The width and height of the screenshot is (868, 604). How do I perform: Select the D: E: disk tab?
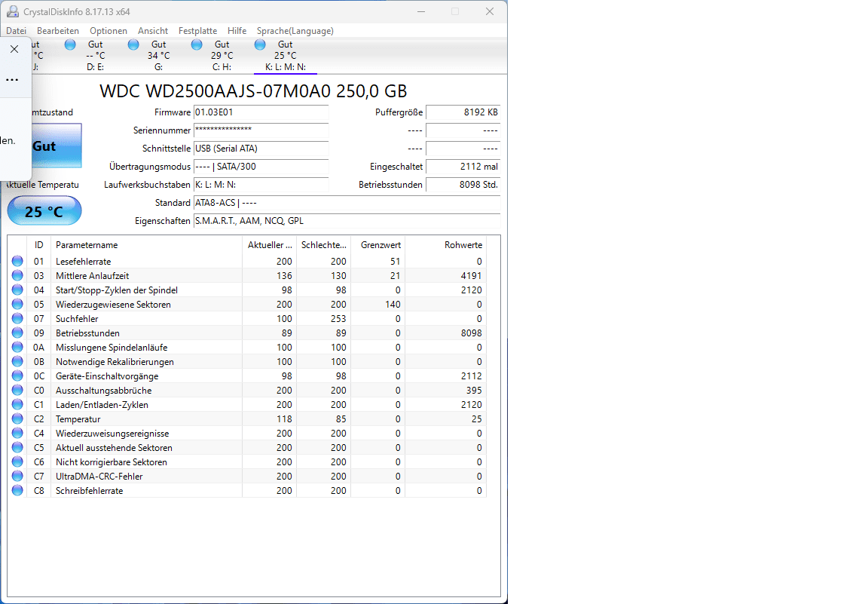[95, 55]
